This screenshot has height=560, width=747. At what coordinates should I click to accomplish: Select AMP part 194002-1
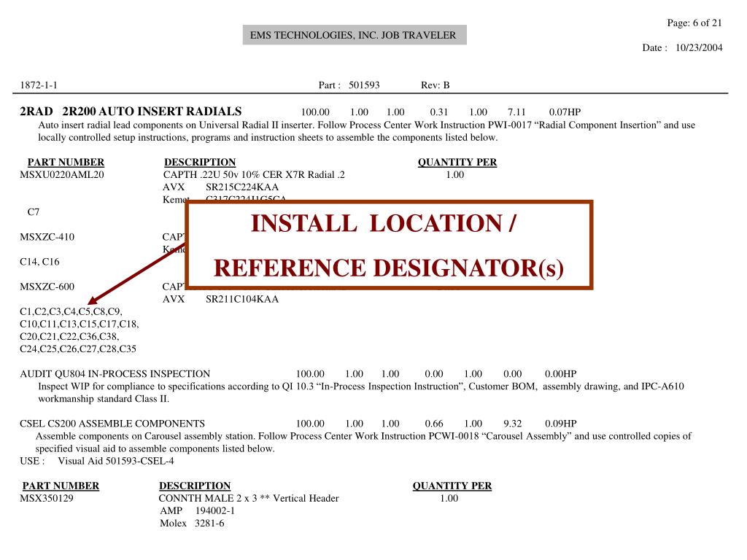coord(215,511)
